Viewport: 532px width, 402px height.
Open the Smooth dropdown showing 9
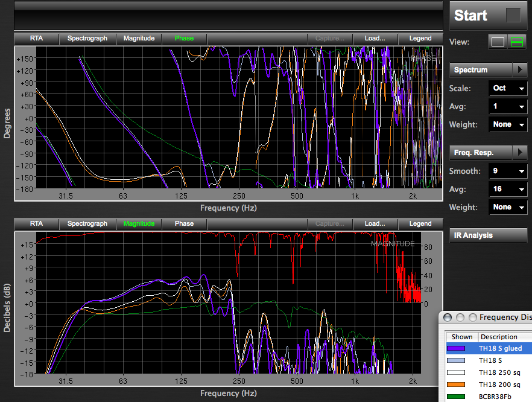tap(508, 171)
